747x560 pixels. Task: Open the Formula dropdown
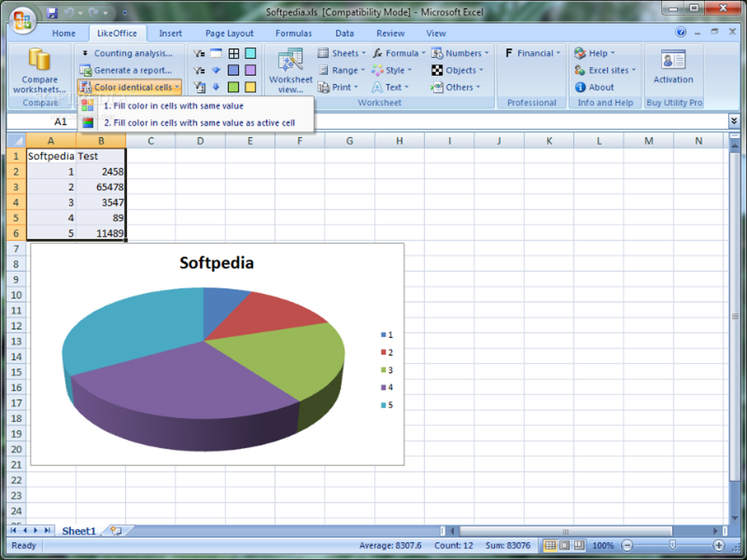tap(398, 53)
